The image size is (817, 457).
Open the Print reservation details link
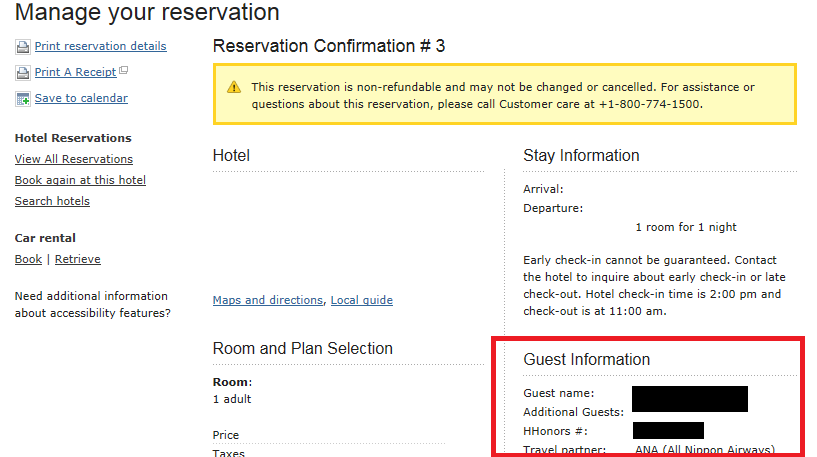101,46
